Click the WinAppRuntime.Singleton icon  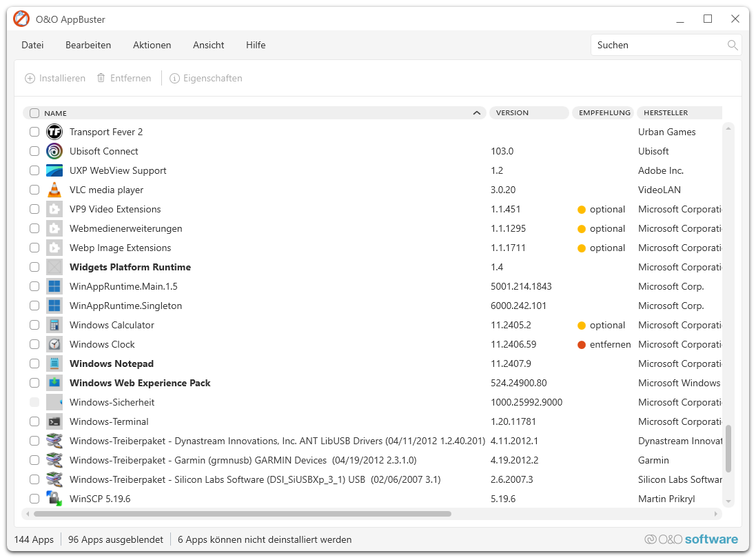54,306
